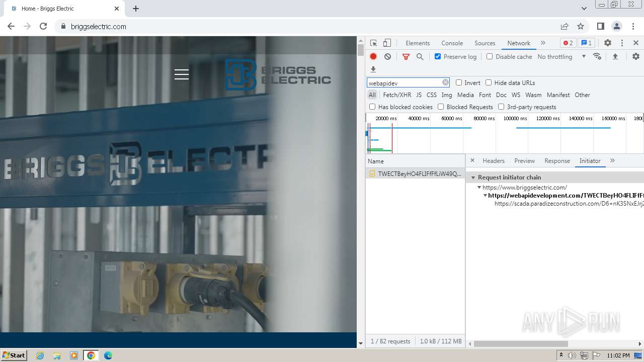Check the Invert filter option
Image resolution: width=644 pixels, height=362 pixels.
[x=459, y=82]
